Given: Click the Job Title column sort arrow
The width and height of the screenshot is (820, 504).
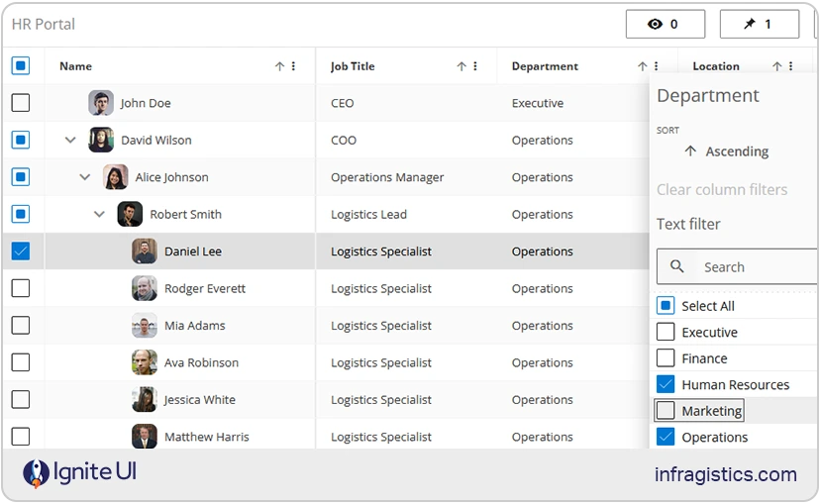Looking at the screenshot, I should (461, 66).
